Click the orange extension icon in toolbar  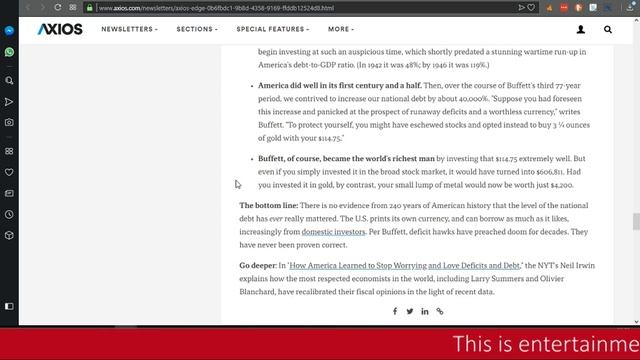point(549,8)
